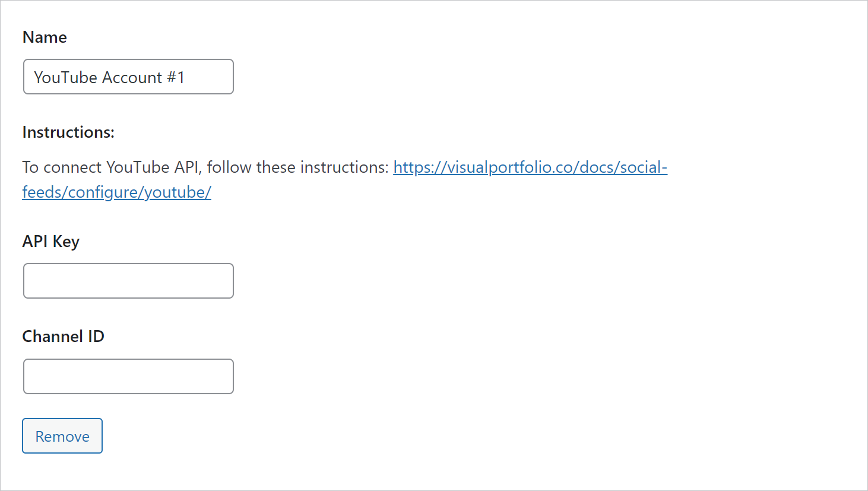Click the API Key label
The height and width of the screenshot is (491, 868).
coord(50,242)
